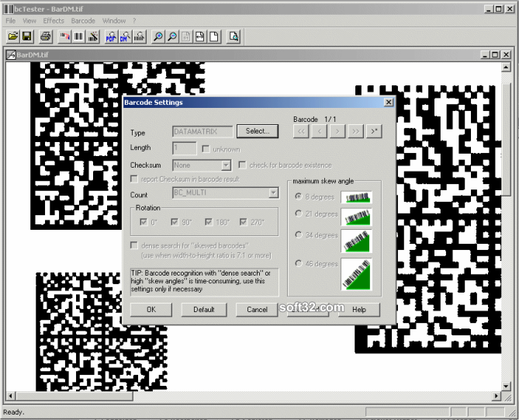The height and width of the screenshot is (420, 519).
Task: Open the Barcode menu
Action: [x=83, y=21]
